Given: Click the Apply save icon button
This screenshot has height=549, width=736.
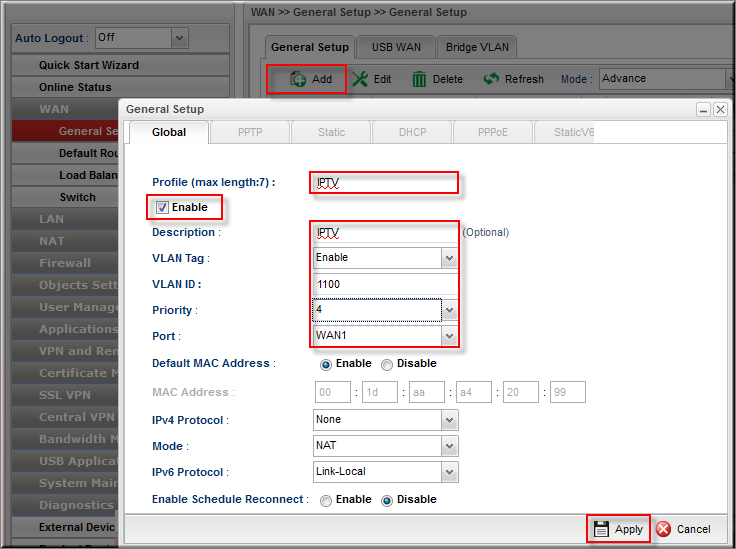Looking at the screenshot, I should coord(601,529).
